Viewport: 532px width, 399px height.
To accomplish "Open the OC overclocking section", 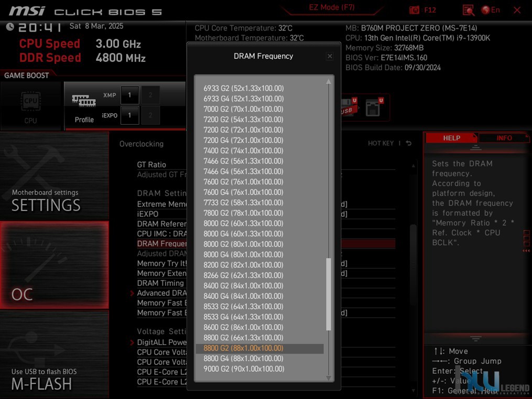I will point(55,265).
